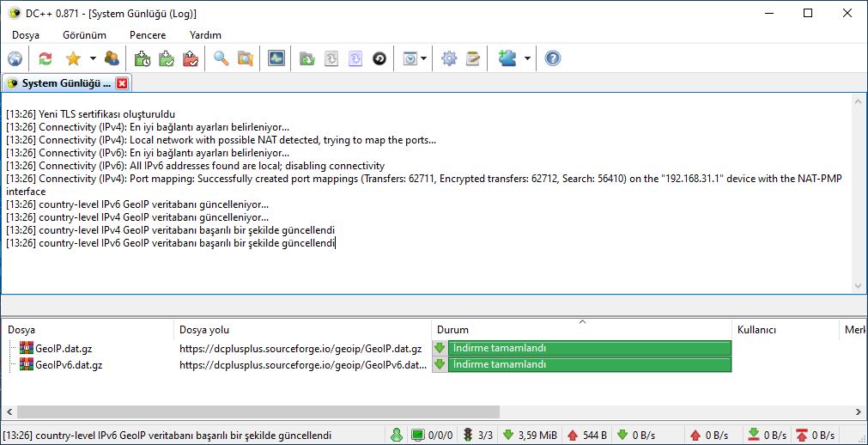Open Favorite Hubs star icon
The image size is (868, 445).
click(x=73, y=58)
